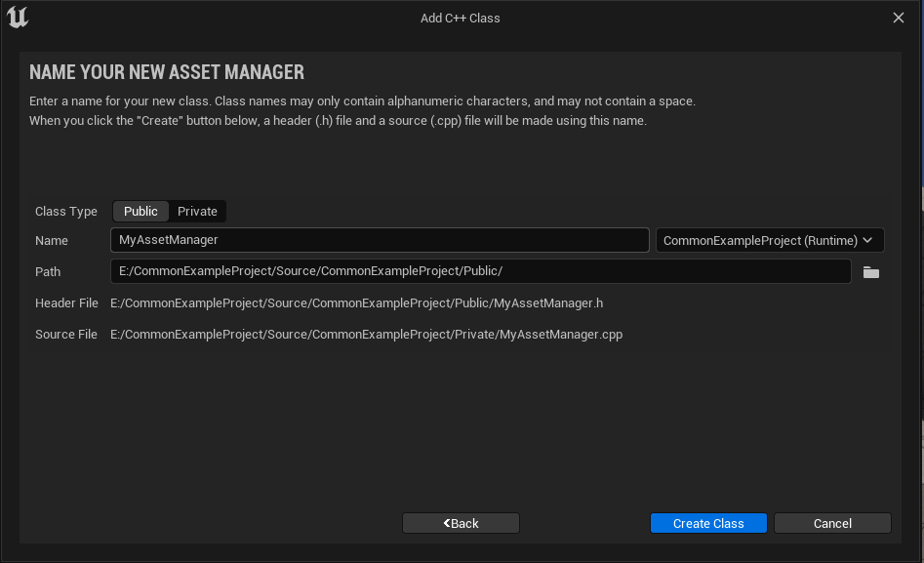Go back with the Back button
Viewport: 924px width, 563px height.
tap(461, 523)
